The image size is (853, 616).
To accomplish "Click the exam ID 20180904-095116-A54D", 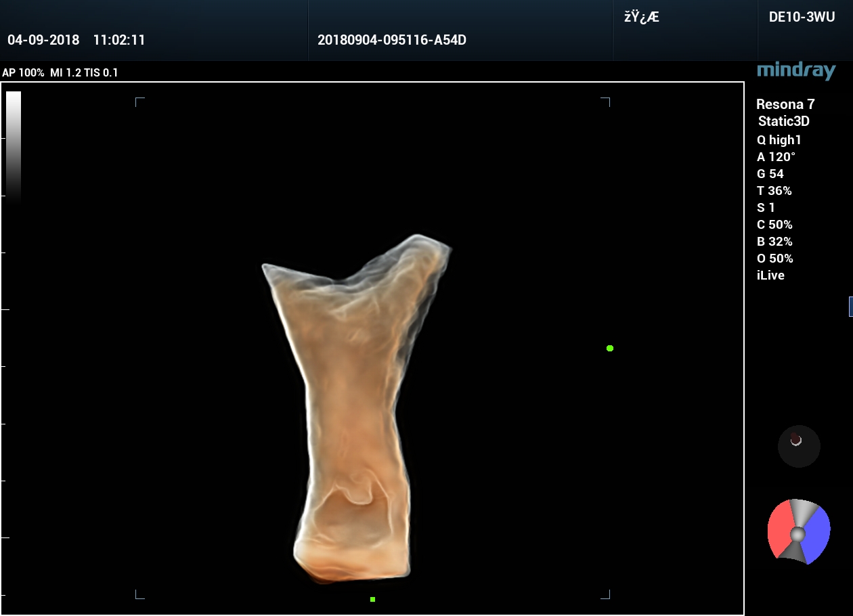I will [392, 40].
